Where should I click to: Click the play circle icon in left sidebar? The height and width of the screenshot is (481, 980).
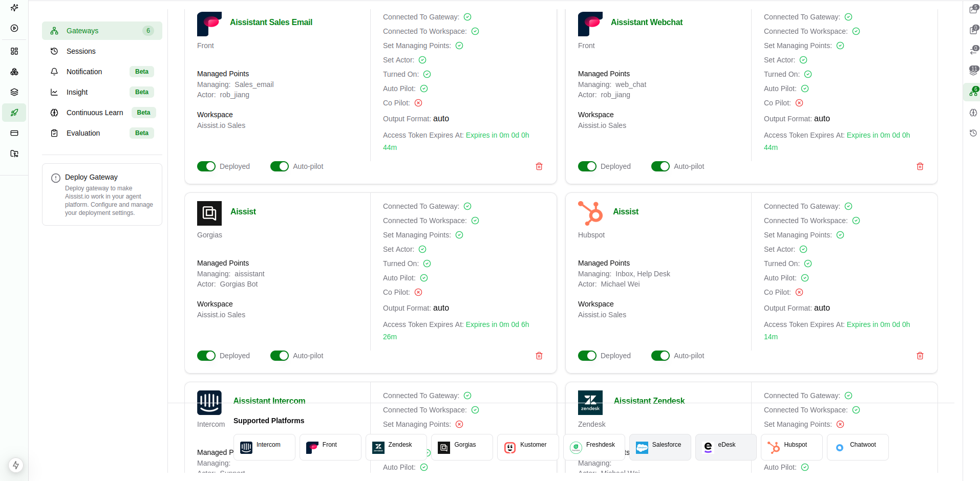[14, 28]
